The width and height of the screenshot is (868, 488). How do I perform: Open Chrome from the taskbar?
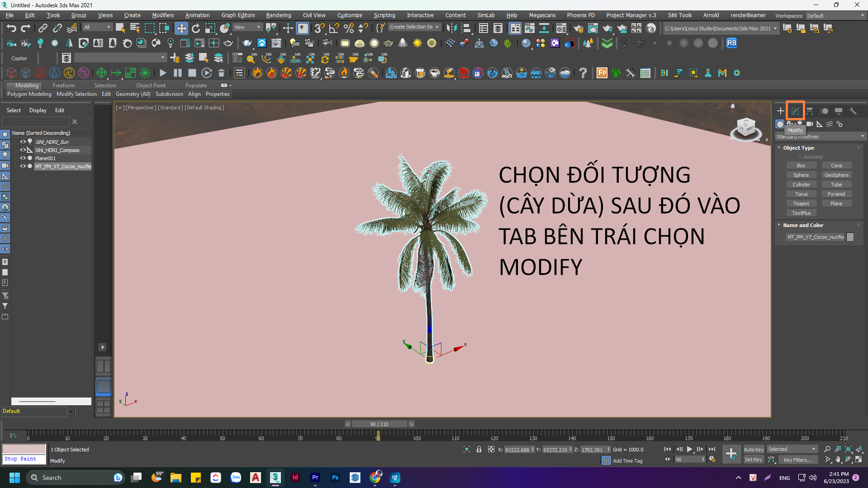click(375, 478)
